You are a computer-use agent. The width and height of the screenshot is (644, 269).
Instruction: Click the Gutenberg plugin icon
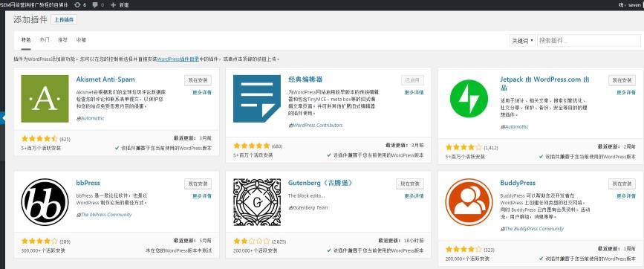tap(257, 202)
